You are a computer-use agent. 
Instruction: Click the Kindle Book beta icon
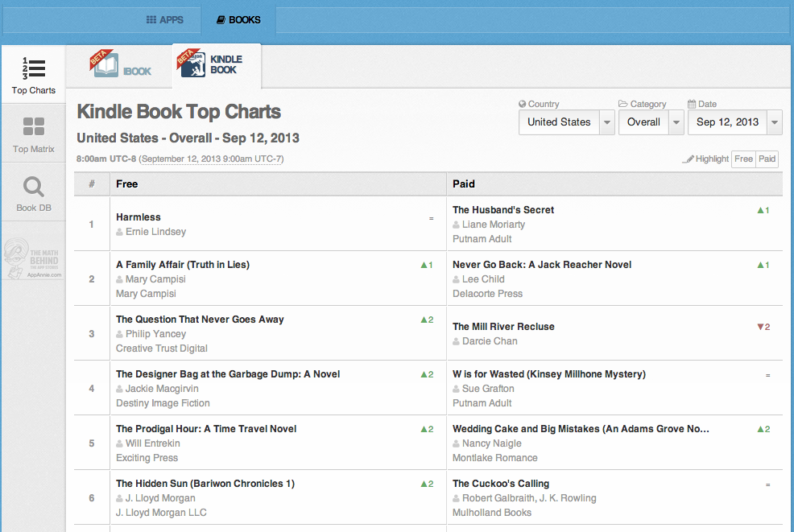[192, 63]
